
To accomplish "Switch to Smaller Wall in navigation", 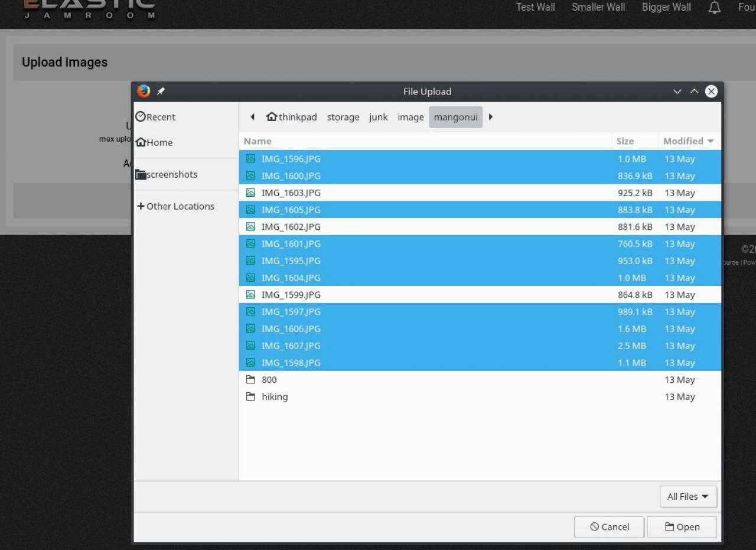I will (598, 7).
